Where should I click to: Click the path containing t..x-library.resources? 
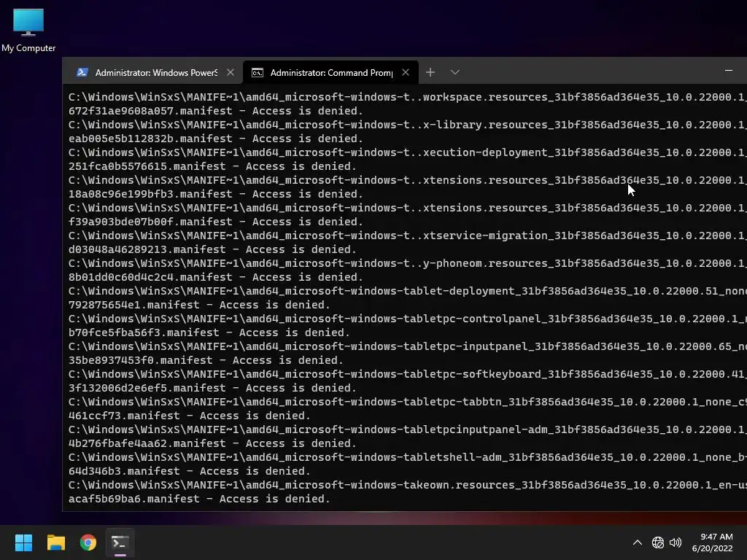[x=407, y=125]
